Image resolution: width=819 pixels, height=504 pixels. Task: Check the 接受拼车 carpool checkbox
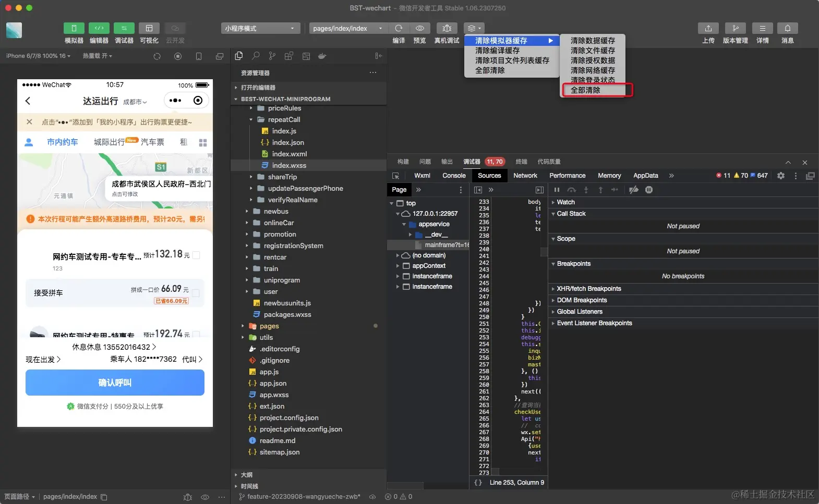tap(196, 292)
